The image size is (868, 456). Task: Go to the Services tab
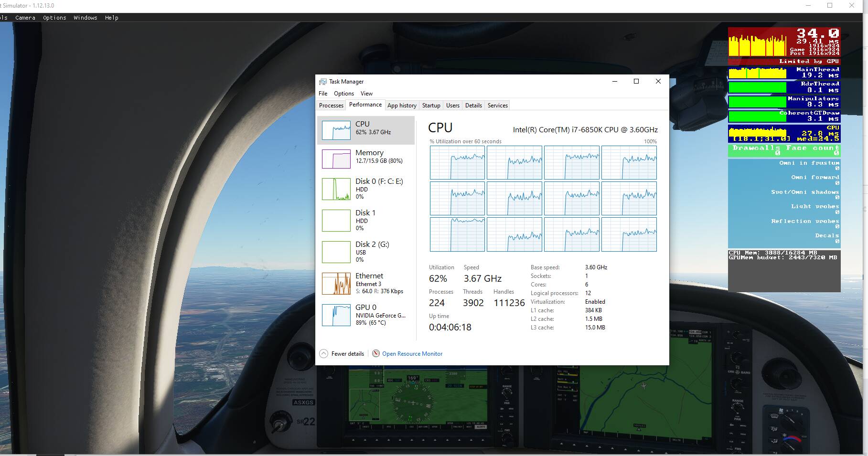[497, 106]
